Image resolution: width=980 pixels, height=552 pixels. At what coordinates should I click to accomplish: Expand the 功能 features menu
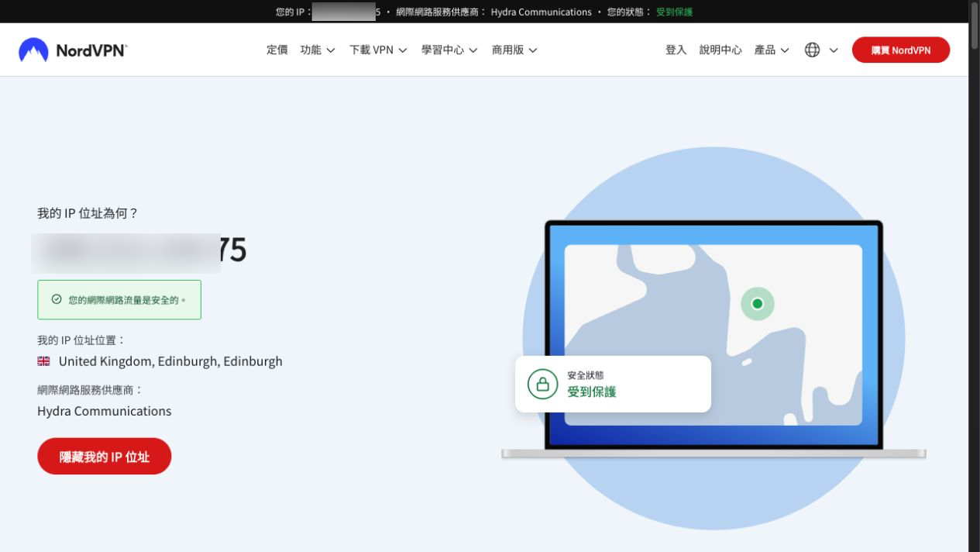pyautogui.click(x=318, y=50)
